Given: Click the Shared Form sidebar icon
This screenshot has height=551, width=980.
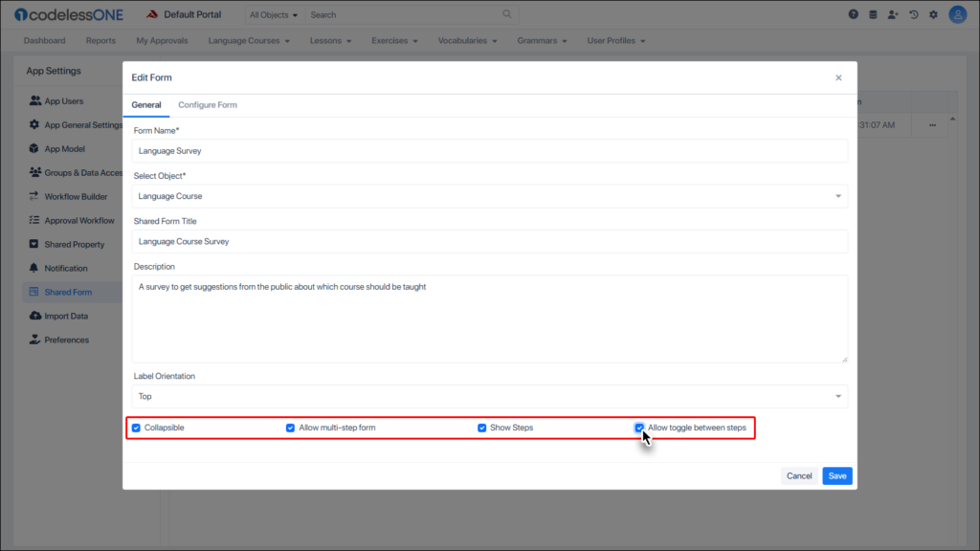Looking at the screenshot, I should [x=33, y=292].
